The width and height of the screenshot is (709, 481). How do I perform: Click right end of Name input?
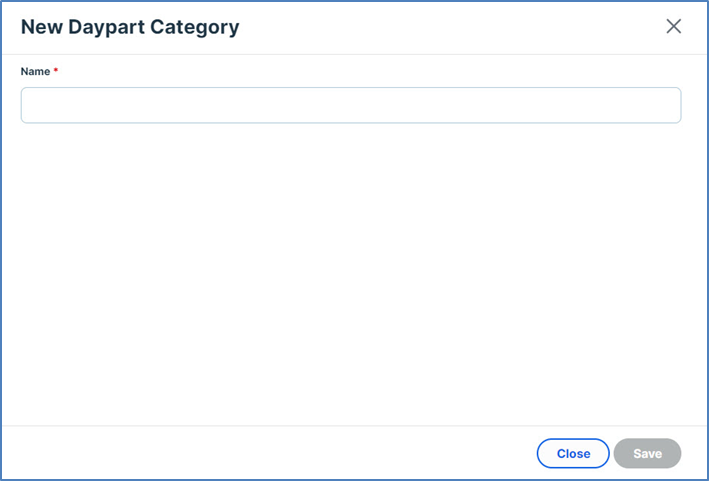(x=670, y=105)
